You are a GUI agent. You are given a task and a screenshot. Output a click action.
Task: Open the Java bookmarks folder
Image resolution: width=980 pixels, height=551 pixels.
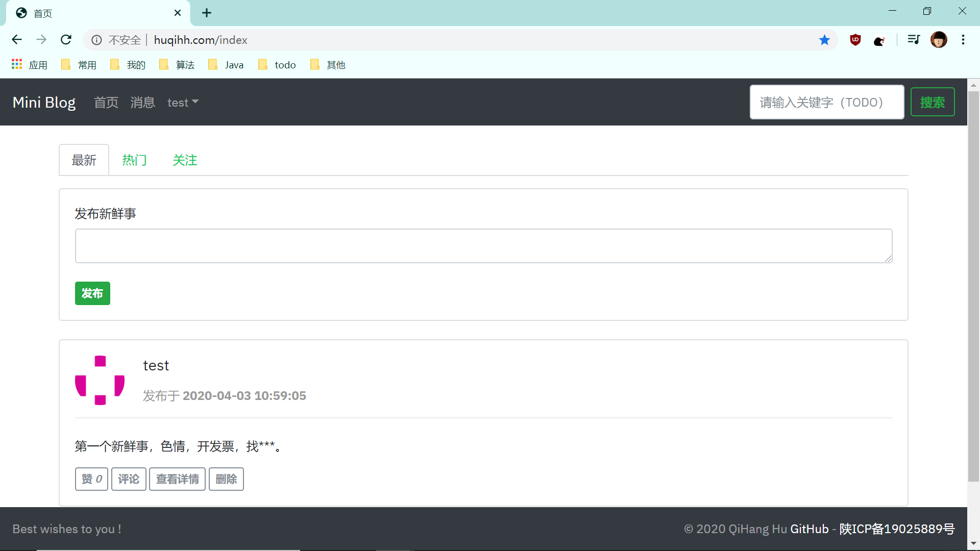226,65
